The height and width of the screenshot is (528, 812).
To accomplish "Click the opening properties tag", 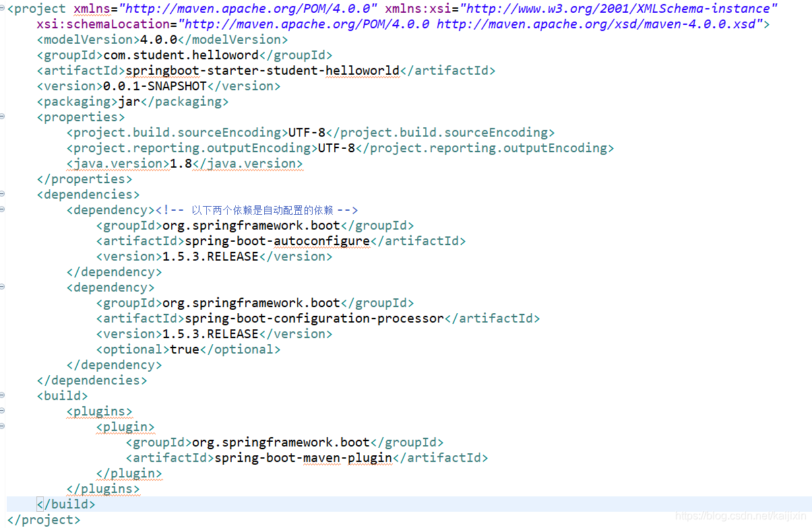I will (81, 117).
